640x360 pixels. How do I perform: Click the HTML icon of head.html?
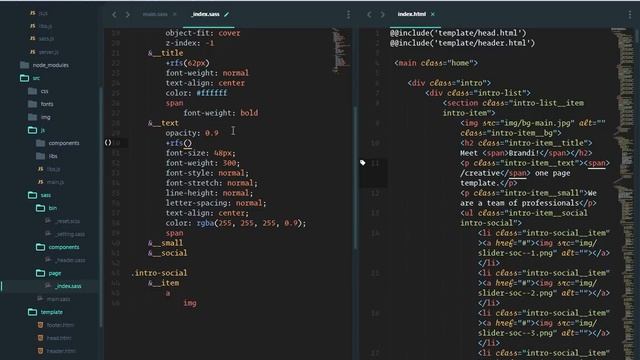(40, 338)
